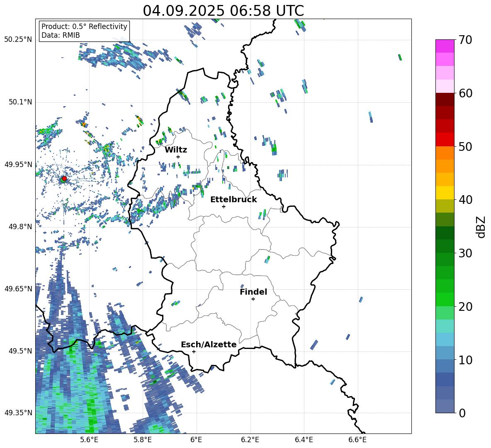Click the red radar site marker
The image size is (491, 448).
(64, 178)
